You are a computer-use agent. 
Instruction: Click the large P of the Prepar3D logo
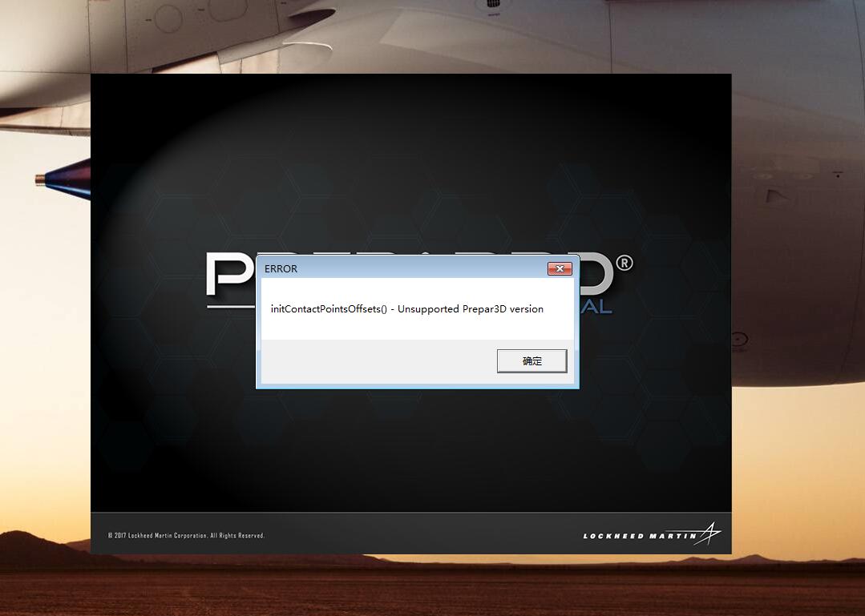pos(228,275)
